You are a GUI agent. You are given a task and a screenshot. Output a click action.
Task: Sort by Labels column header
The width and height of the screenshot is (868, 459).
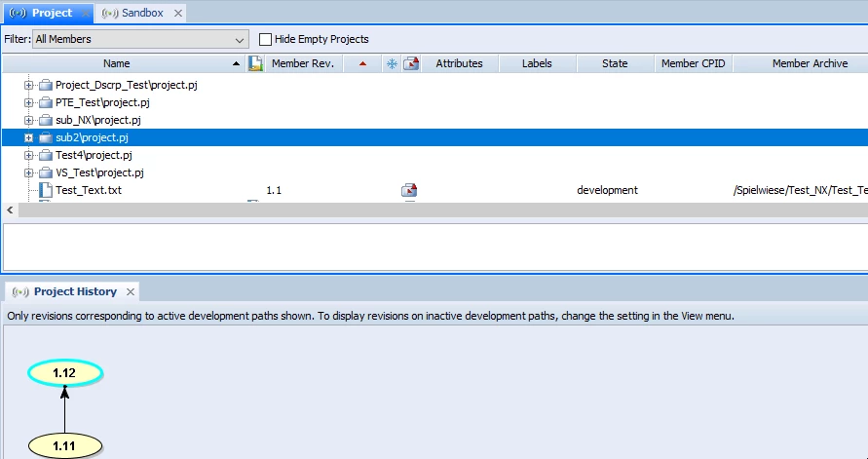[537, 63]
